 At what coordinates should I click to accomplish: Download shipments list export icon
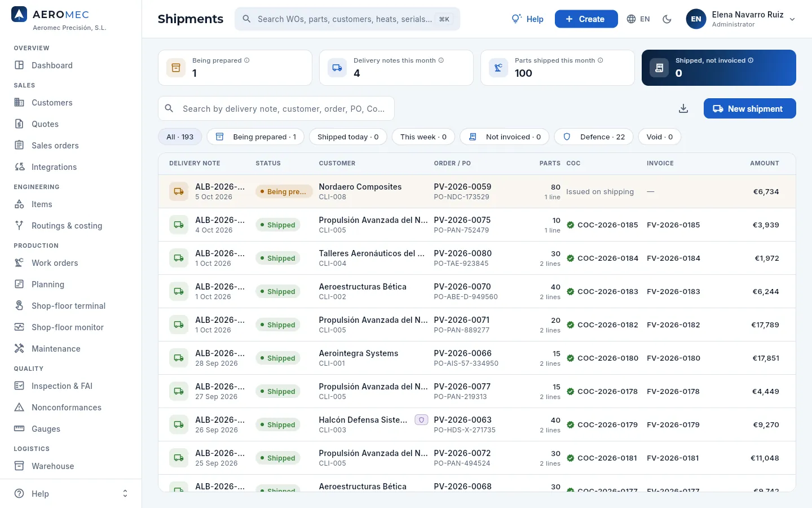[x=683, y=108]
